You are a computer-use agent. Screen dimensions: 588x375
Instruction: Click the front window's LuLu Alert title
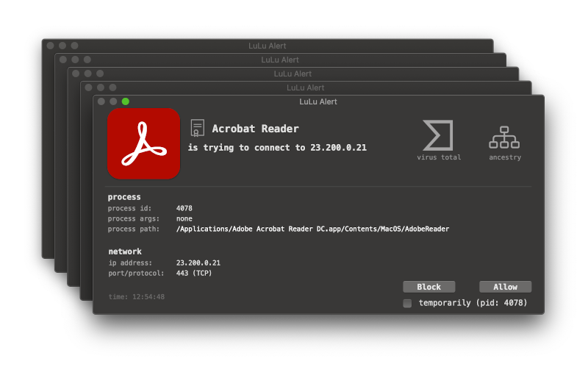coord(318,101)
